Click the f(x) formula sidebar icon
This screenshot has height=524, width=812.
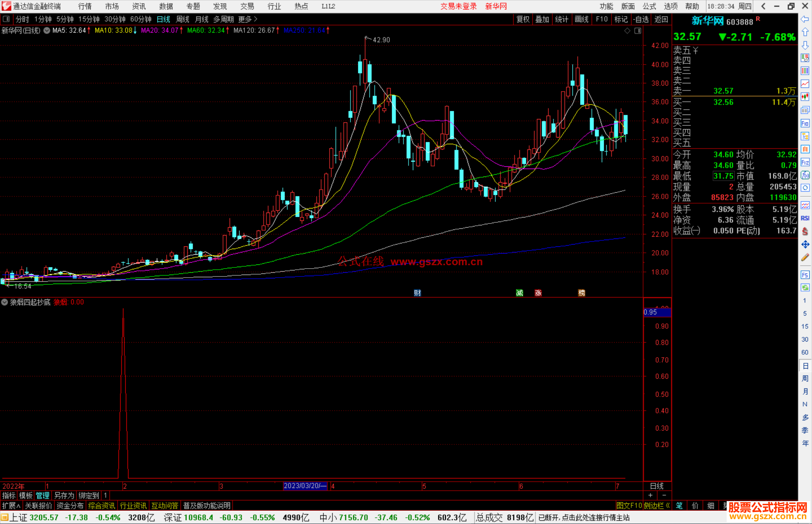(805, 175)
